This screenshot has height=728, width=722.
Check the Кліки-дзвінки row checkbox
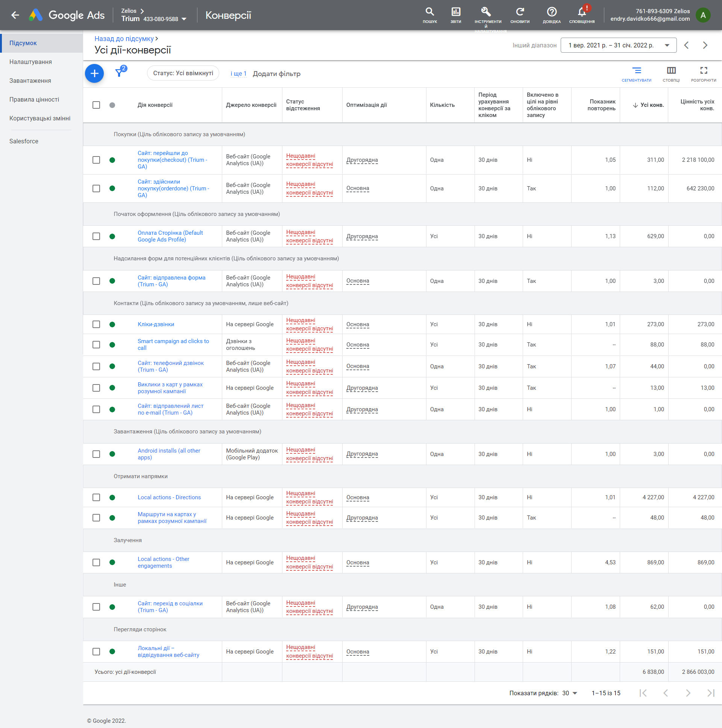coord(96,324)
